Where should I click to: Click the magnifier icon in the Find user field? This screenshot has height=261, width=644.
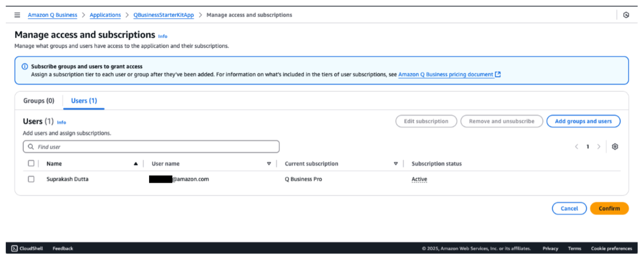pos(31,146)
